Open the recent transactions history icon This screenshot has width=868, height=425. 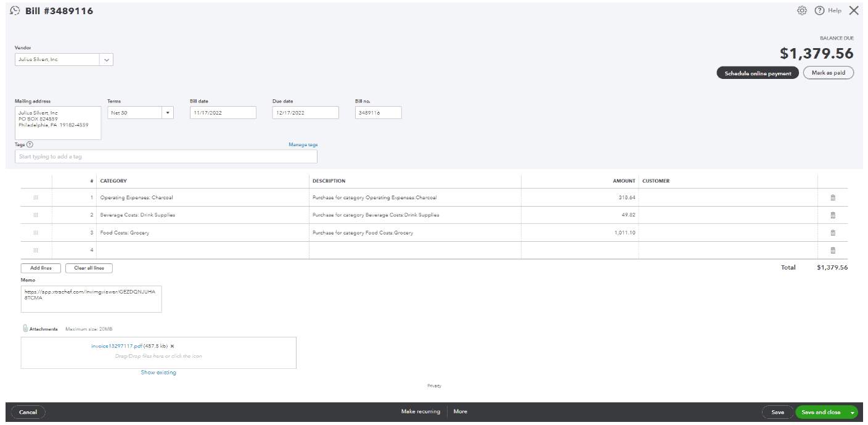tap(15, 11)
